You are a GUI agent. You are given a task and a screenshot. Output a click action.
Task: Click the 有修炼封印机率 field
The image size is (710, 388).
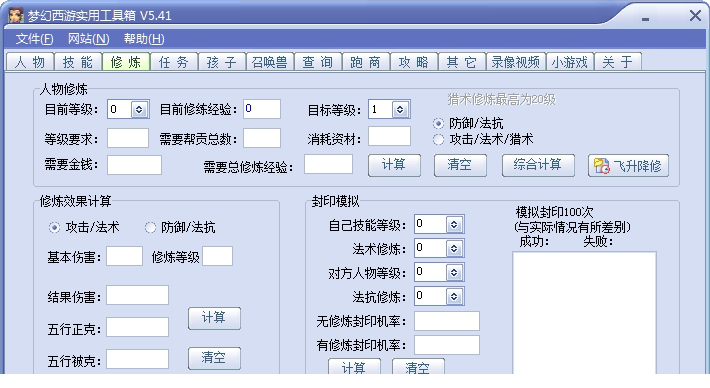click(x=447, y=345)
